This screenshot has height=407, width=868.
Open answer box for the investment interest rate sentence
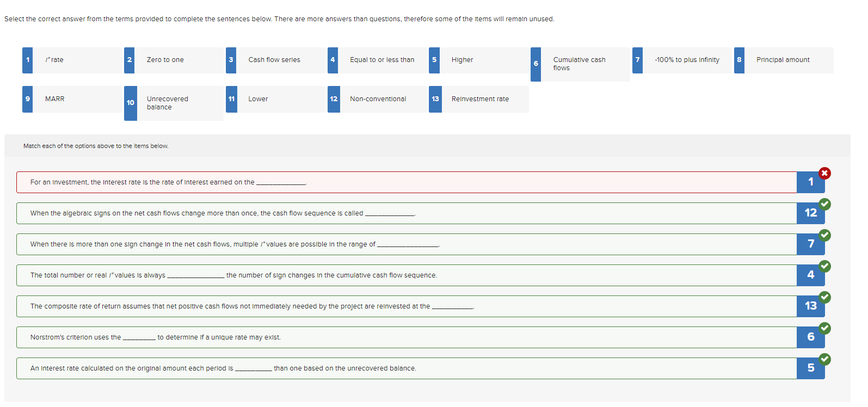point(811,182)
